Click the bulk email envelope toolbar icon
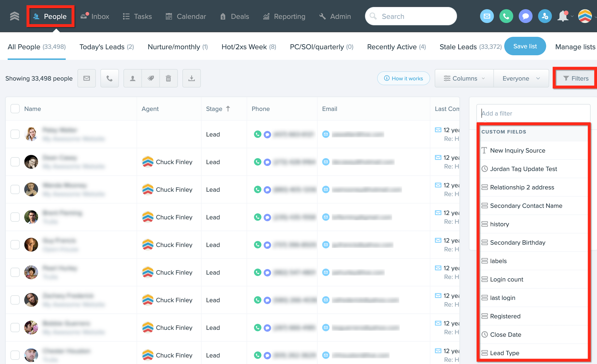This screenshot has height=364, width=597. pos(87,78)
